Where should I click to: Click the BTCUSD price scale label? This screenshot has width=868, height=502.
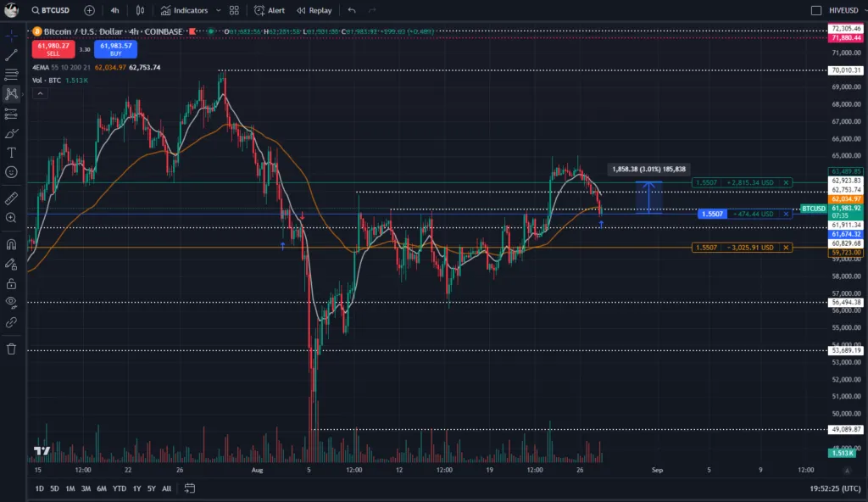coord(814,209)
